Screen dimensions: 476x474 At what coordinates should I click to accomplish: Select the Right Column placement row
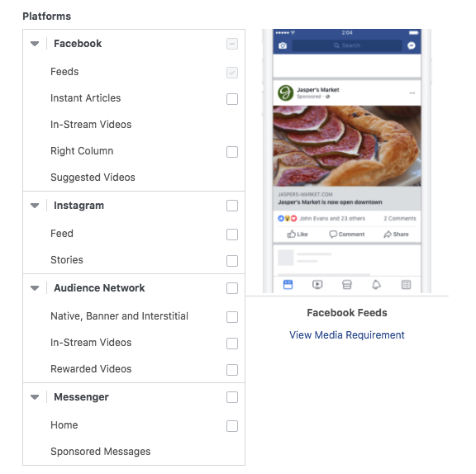[x=134, y=151]
